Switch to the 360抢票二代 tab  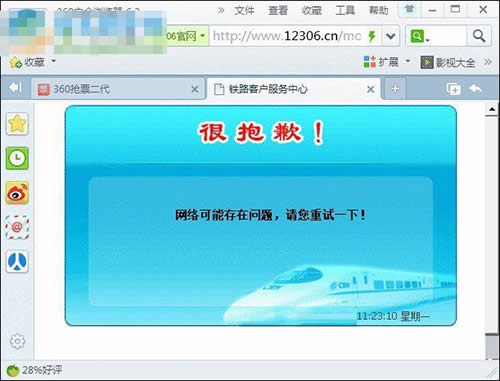point(117,89)
